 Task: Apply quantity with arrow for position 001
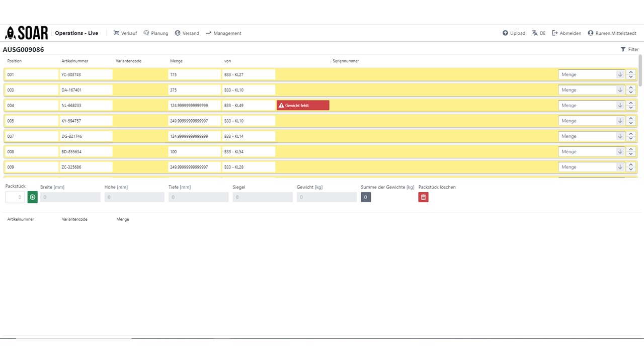[620, 74]
